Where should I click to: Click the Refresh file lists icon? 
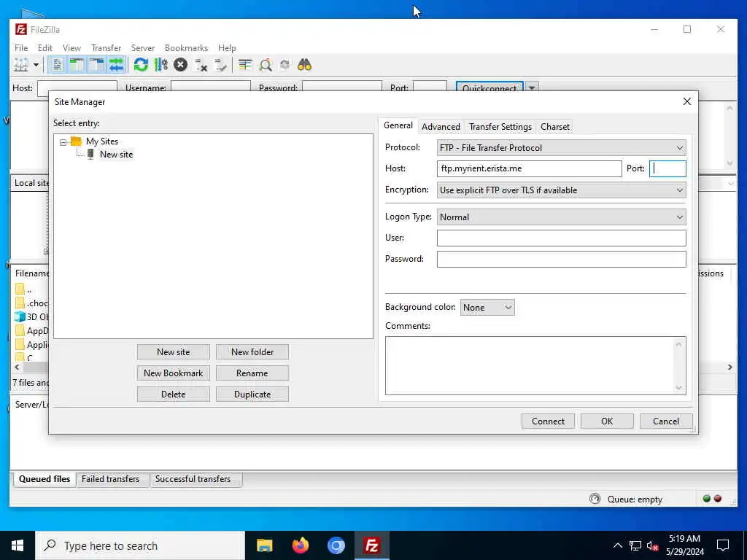(141, 65)
